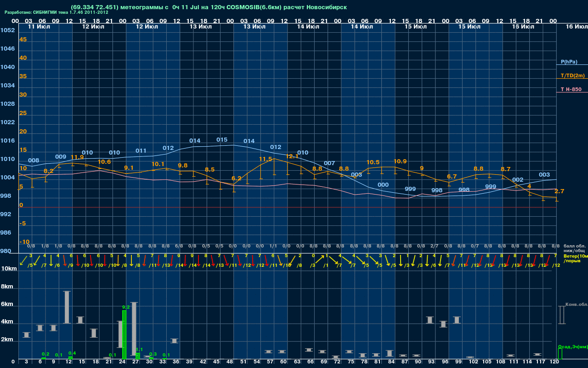Click the Осад,3ч(мм) legend label
Screen dimensions: 588x368
pos(573,346)
